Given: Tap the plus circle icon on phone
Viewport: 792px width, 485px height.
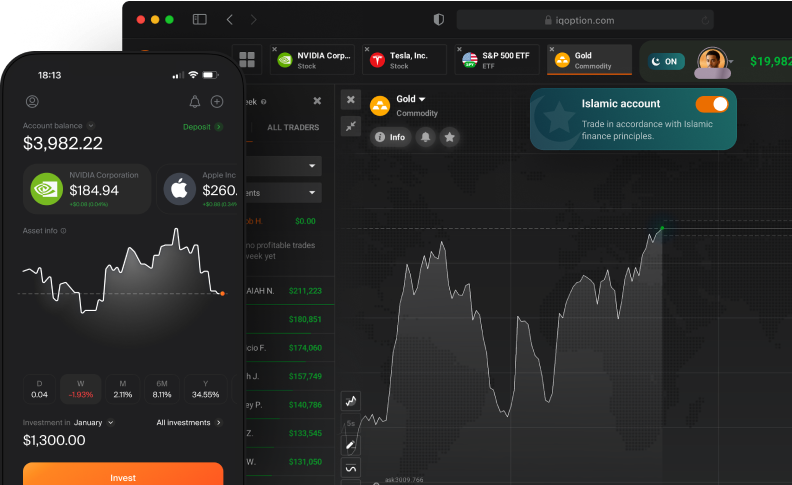Looking at the screenshot, I should tap(217, 102).
